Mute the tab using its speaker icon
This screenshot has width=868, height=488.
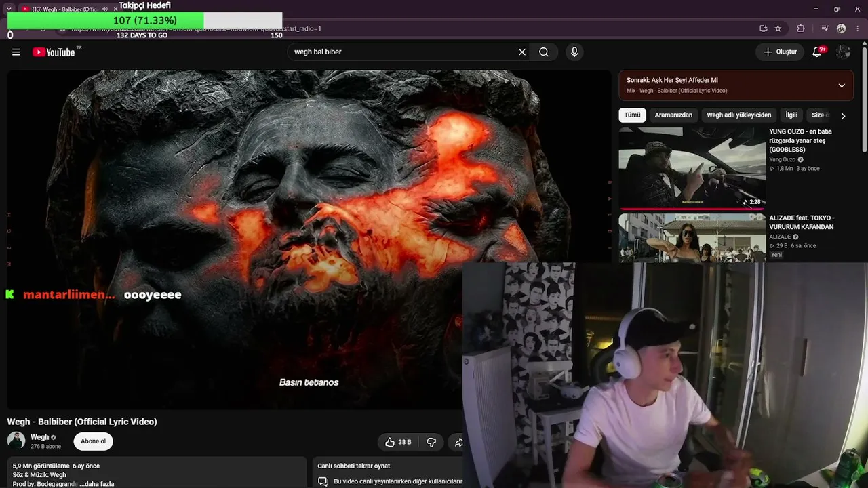point(104,9)
